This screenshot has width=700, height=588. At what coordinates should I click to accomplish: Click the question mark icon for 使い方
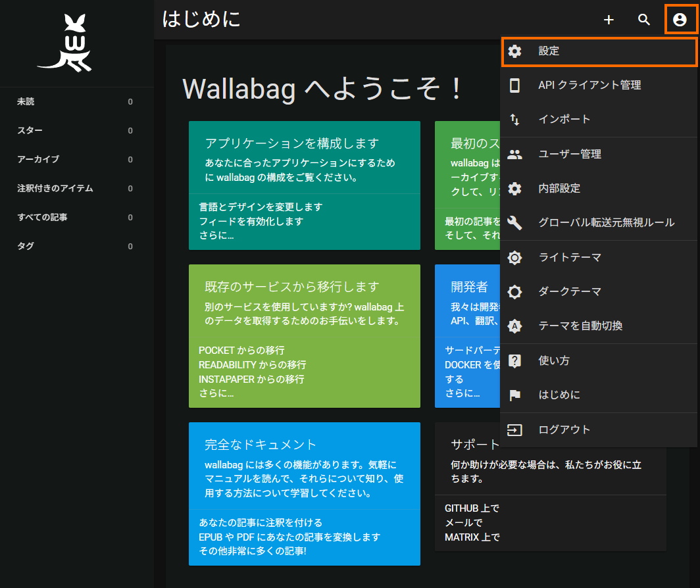coord(514,360)
